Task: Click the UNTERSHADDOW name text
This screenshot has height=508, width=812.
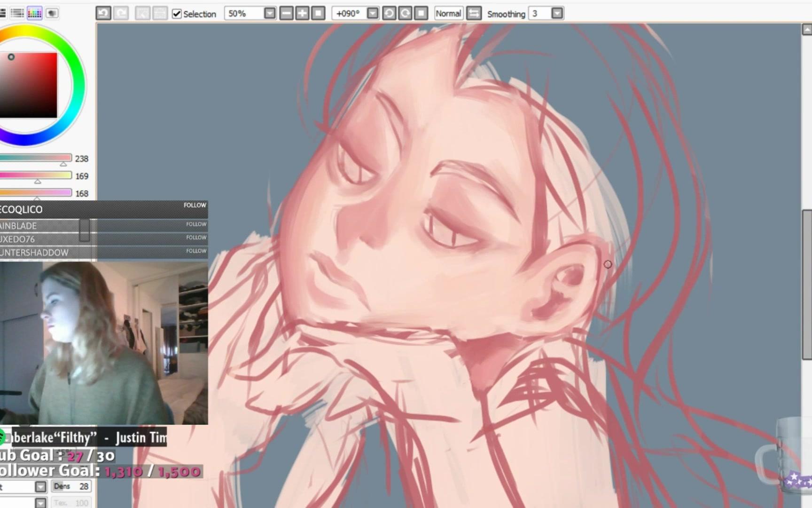Action: [x=34, y=253]
